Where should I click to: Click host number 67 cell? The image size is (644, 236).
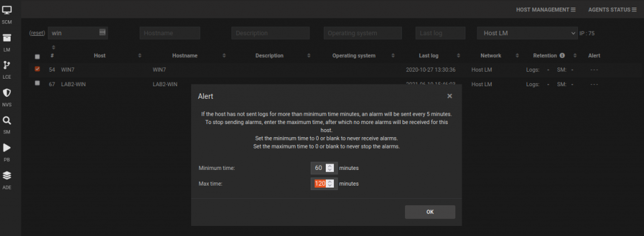(52, 84)
